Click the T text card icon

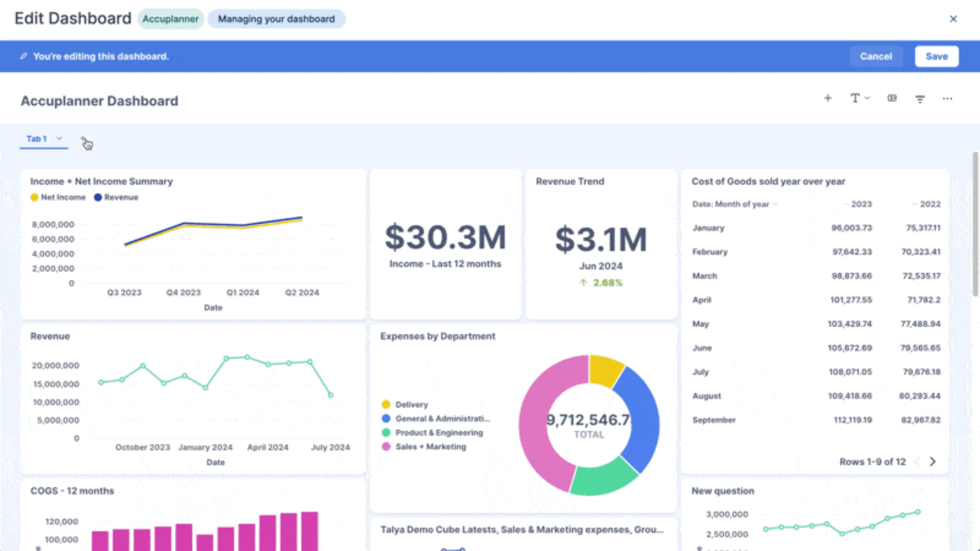point(855,98)
